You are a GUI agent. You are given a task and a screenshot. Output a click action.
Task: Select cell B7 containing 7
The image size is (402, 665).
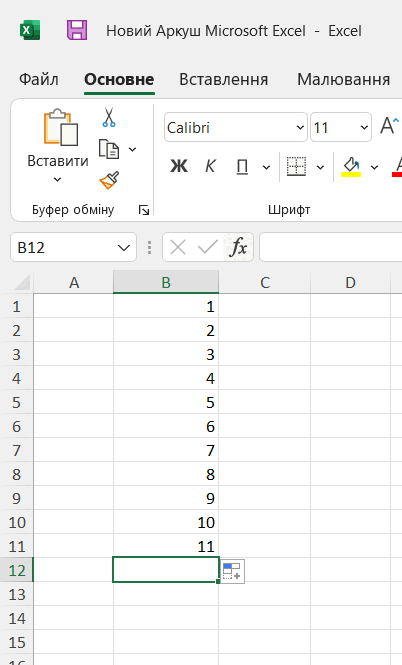pos(166,450)
